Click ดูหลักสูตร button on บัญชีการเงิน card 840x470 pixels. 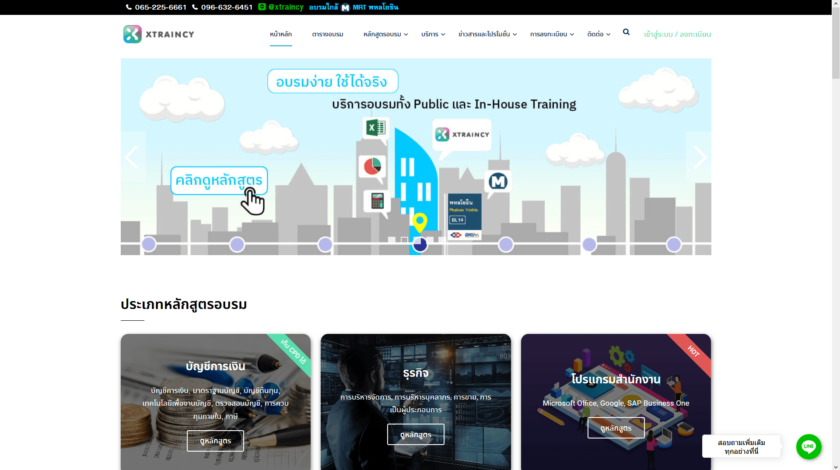(x=215, y=441)
